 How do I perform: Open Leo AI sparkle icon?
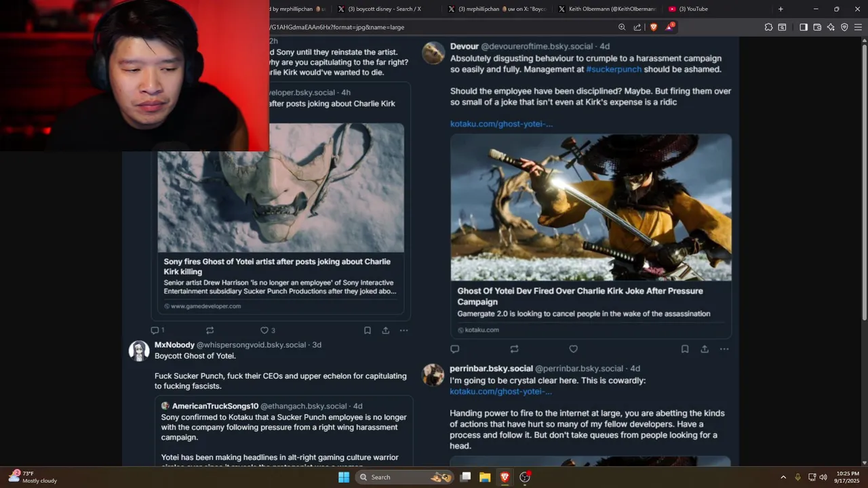pos(831,27)
